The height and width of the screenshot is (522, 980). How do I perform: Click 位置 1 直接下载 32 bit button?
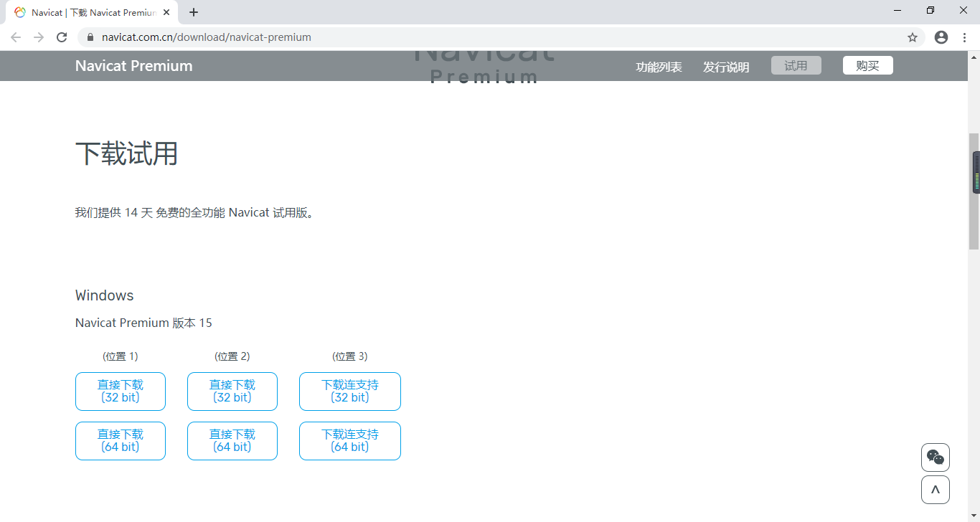pyautogui.click(x=121, y=391)
